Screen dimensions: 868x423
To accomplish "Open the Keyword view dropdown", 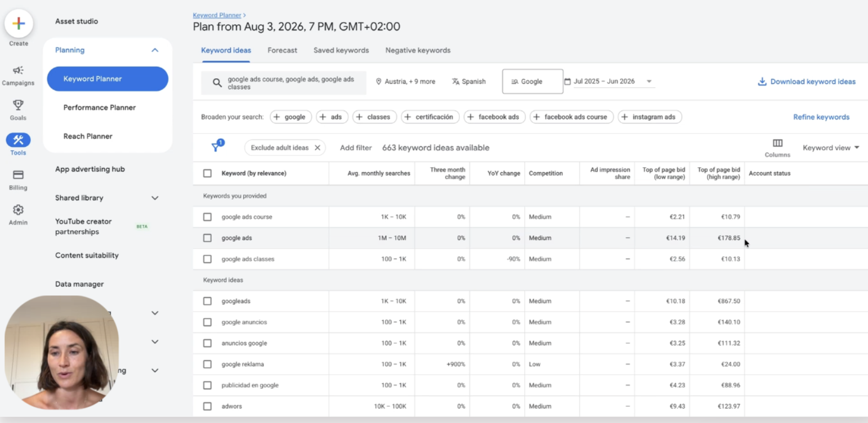I will click(x=831, y=148).
